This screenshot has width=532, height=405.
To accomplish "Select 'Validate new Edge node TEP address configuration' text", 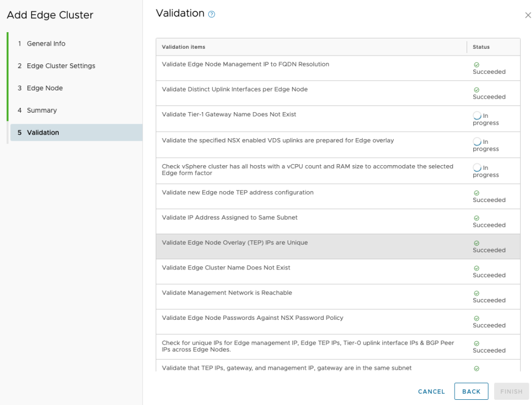I will click(237, 192).
